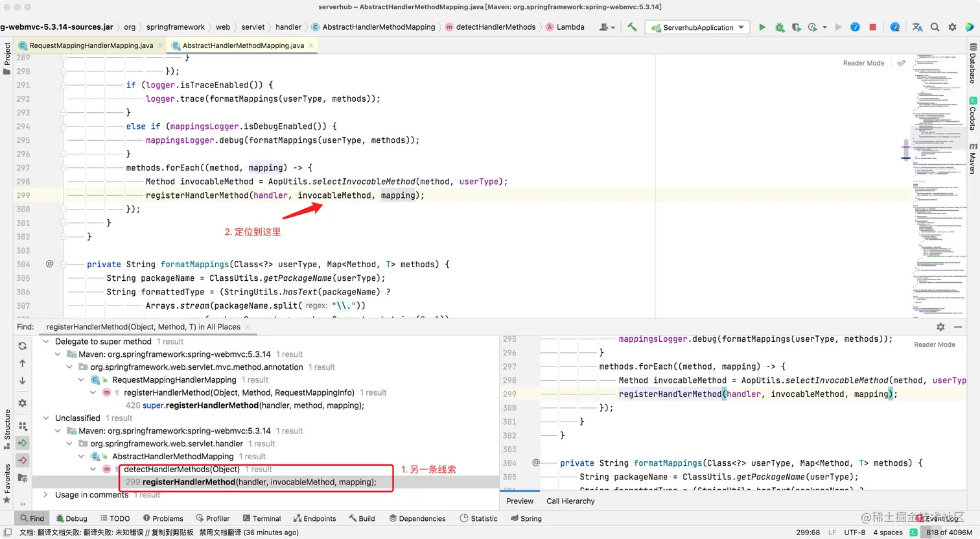Run with Profiler from the toolbar

813,27
